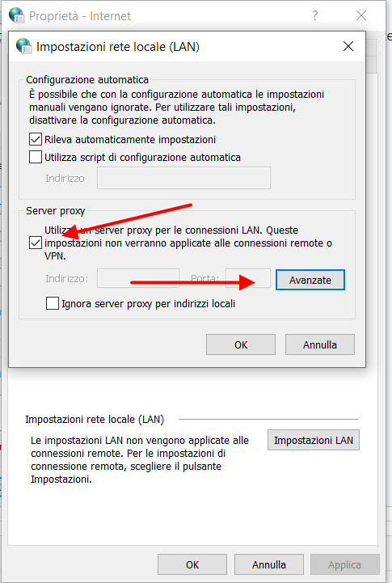Click the proxy server Indirizzo field
Image resolution: width=392 pixels, height=583 pixels.
pyautogui.click(x=138, y=278)
